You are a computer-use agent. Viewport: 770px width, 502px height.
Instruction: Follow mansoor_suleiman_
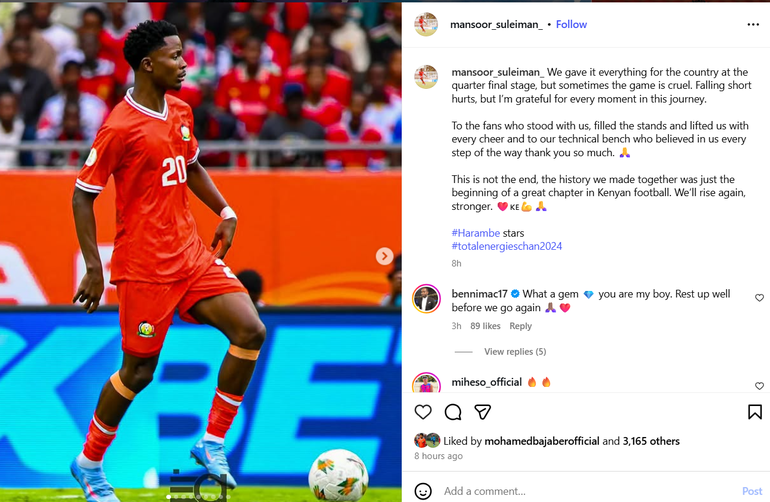click(x=571, y=25)
